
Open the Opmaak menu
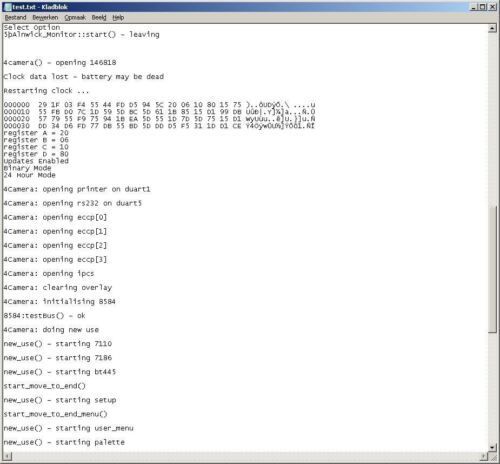tap(75, 17)
